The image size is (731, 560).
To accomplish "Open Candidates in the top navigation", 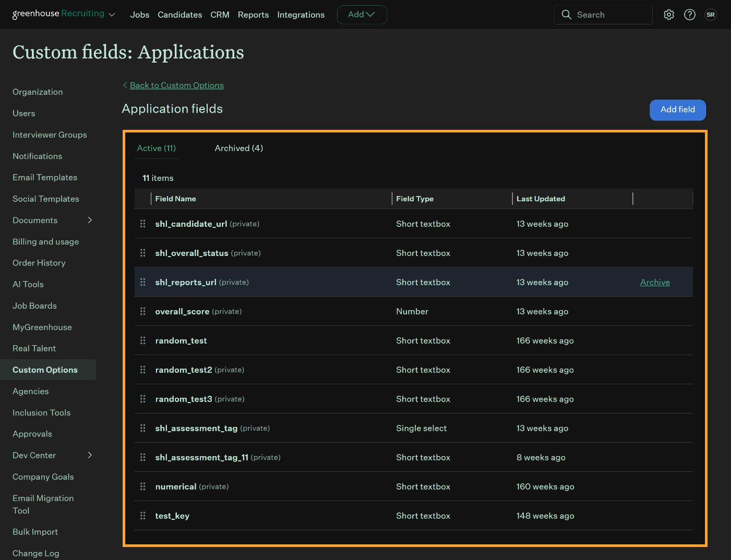I will 179,15.
